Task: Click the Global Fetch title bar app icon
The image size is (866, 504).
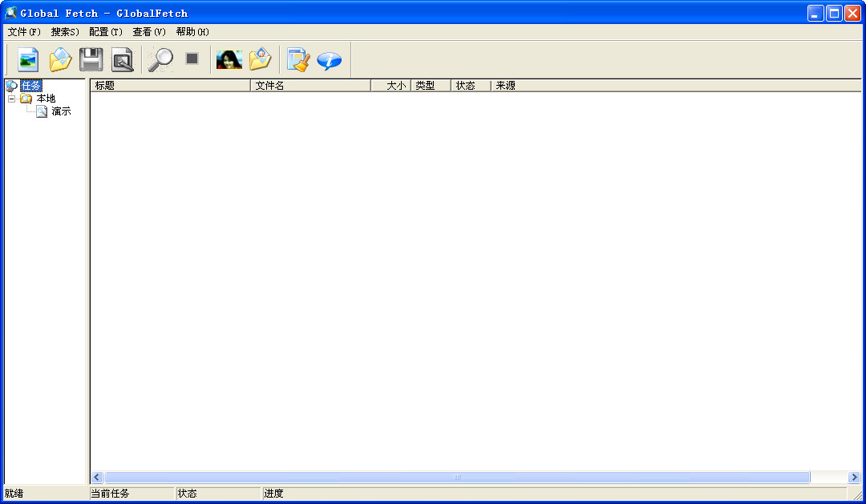Action: pyautogui.click(x=10, y=12)
